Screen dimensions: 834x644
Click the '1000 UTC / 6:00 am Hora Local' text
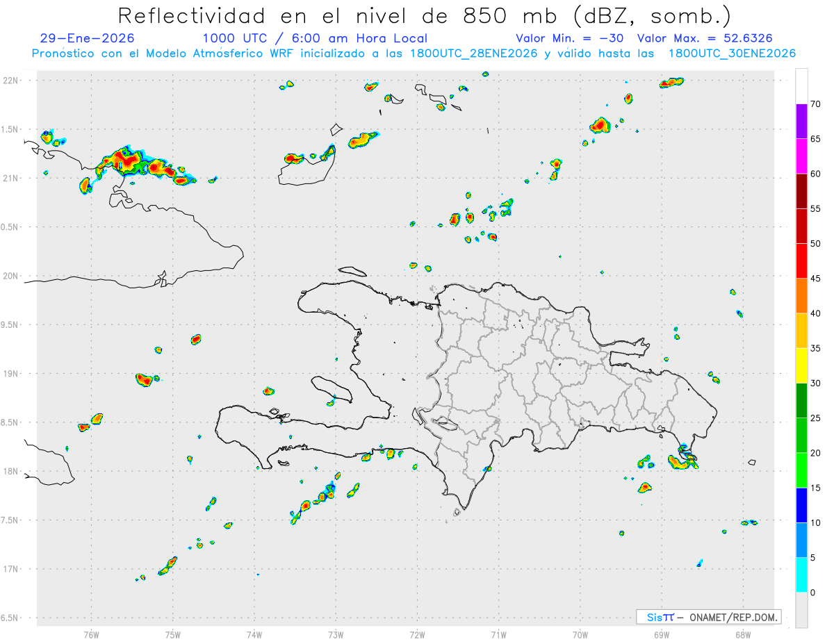(315, 38)
